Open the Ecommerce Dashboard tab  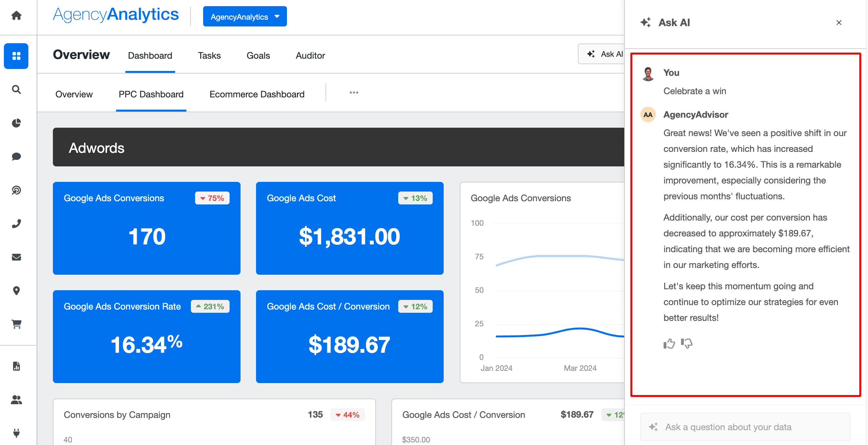point(257,94)
